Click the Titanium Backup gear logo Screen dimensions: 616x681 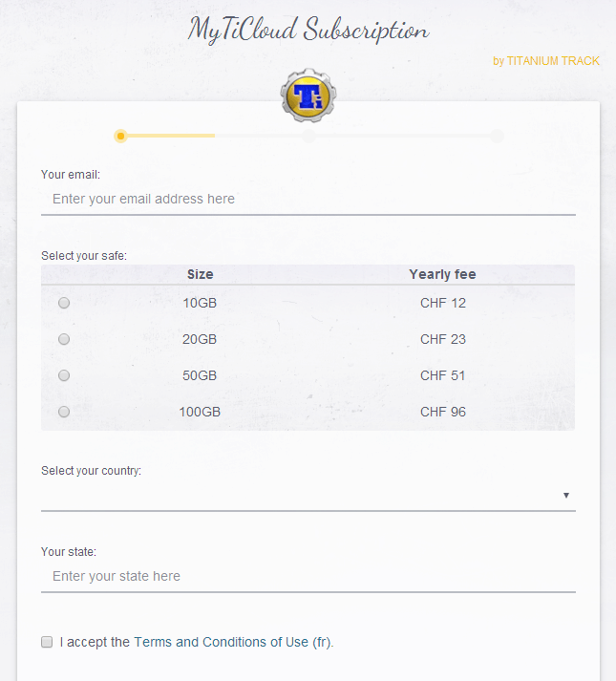point(308,96)
